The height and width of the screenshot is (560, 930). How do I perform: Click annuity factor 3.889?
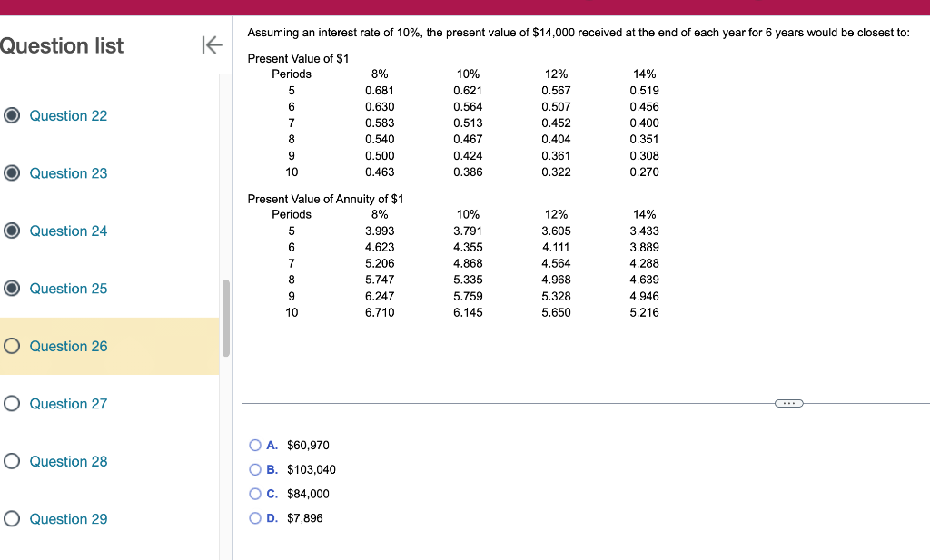(x=644, y=247)
